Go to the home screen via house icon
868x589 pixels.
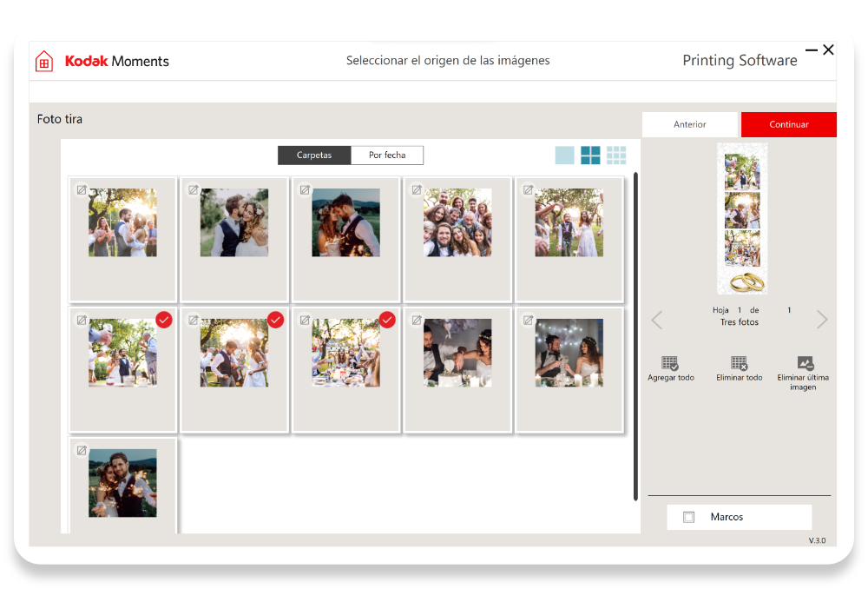[44, 61]
